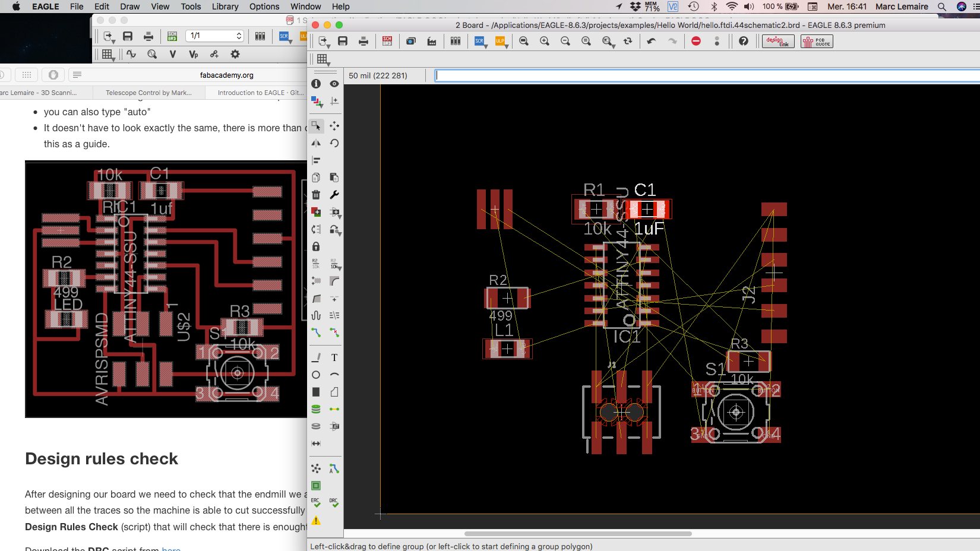Open the Wi-Fi status menu
This screenshot has width=980, height=551.
tap(732, 7)
